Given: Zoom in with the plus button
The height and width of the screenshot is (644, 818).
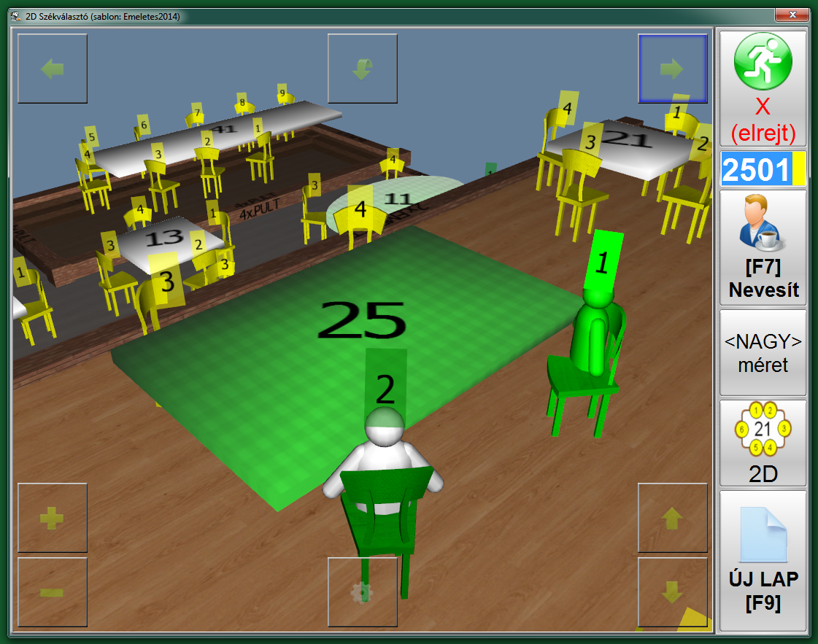Looking at the screenshot, I should [x=53, y=518].
